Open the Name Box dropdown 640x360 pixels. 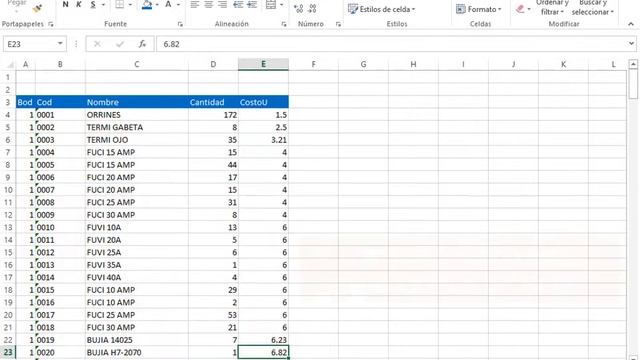[x=60, y=44]
